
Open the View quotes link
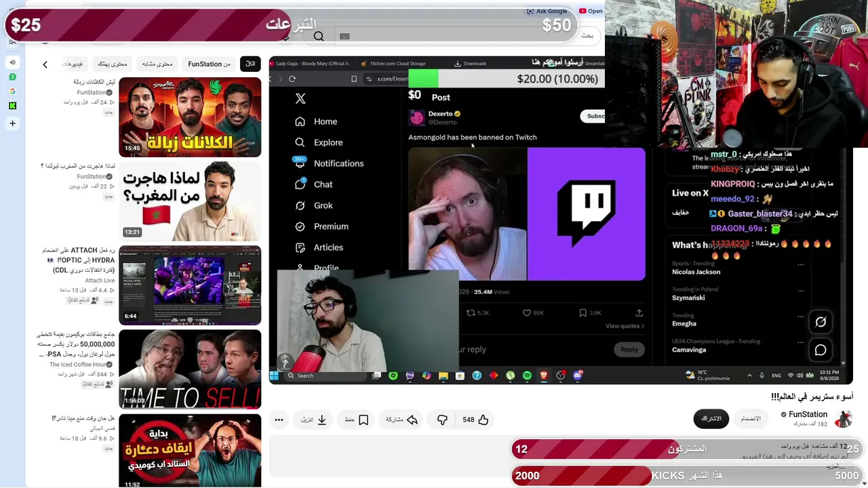(625, 326)
